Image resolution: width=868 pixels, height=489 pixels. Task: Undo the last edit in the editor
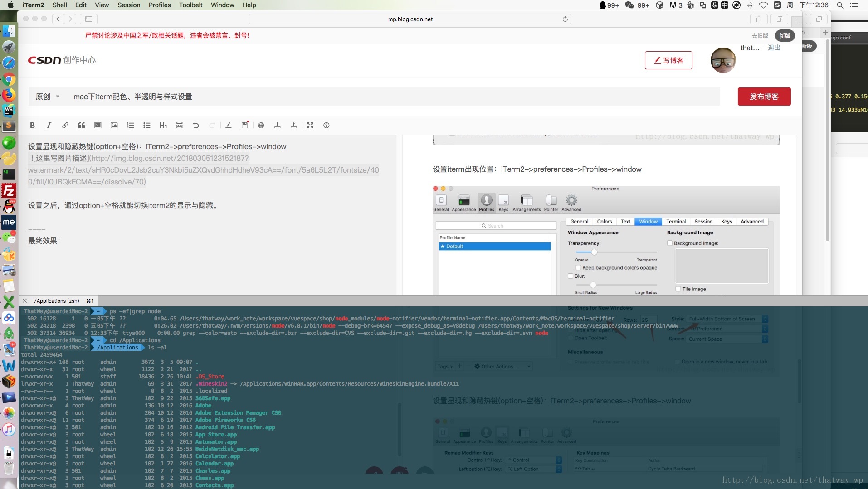click(x=195, y=126)
